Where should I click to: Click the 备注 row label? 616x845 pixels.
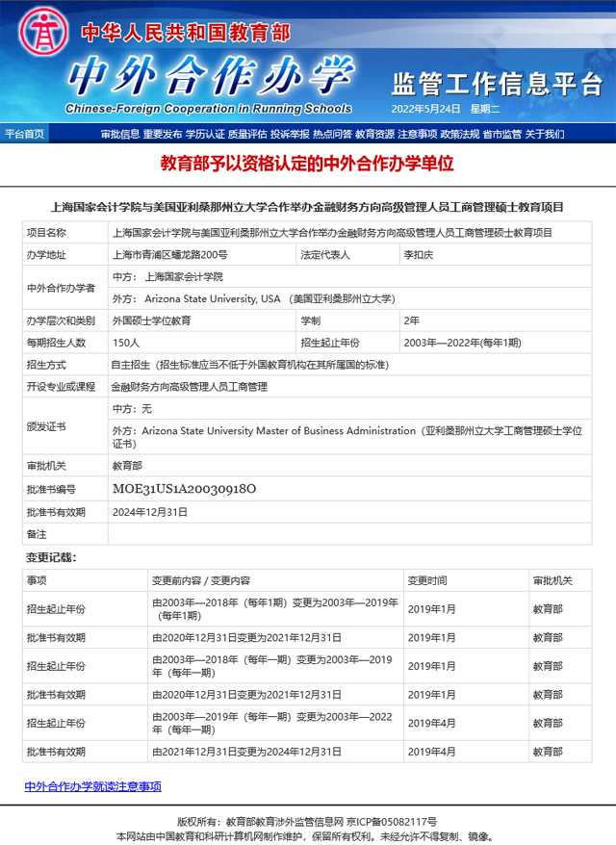click(x=37, y=534)
